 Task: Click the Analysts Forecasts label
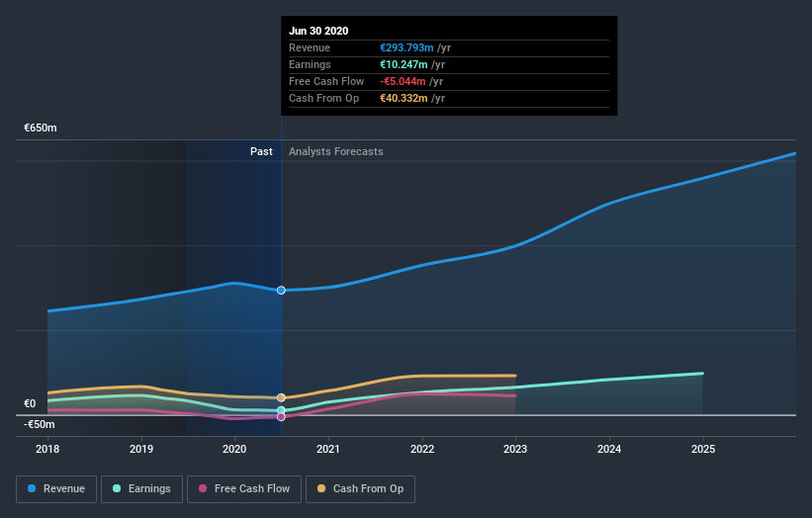(336, 151)
